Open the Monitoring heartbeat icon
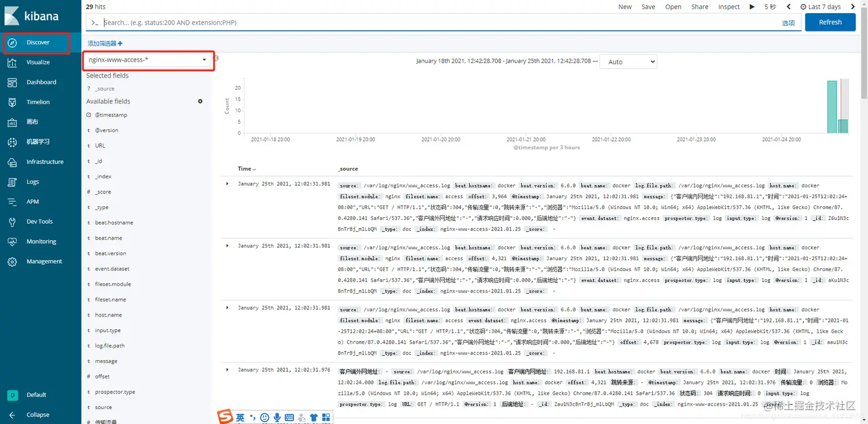The width and height of the screenshot is (868, 424). tap(13, 241)
